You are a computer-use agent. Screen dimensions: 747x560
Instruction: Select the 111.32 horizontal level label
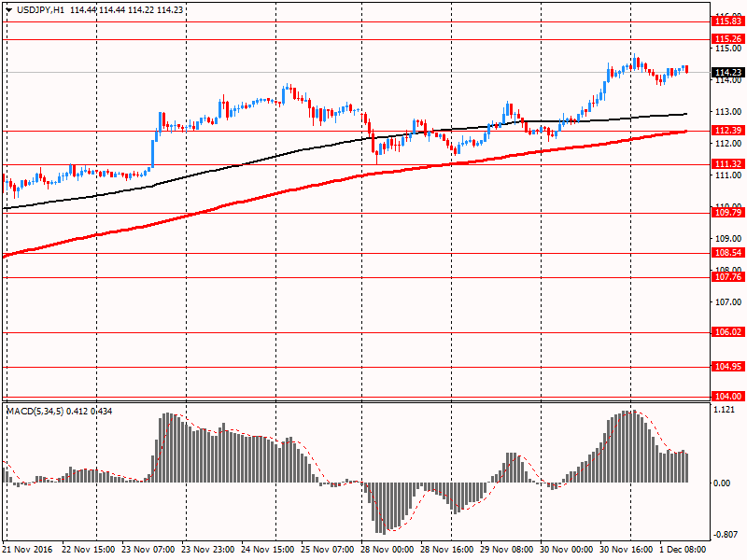pyautogui.click(x=728, y=164)
